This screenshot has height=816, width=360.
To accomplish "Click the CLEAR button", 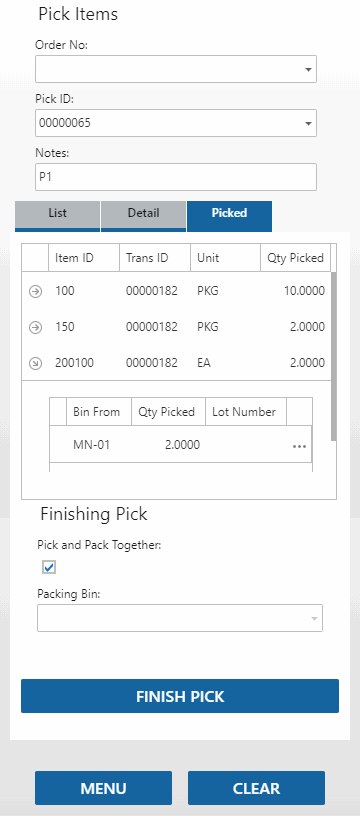I will (256, 788).
